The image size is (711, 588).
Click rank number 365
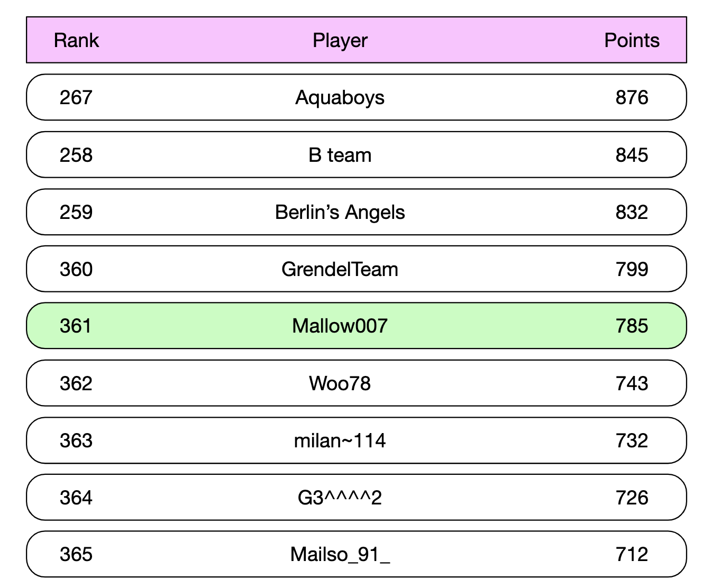click(76, 554)
